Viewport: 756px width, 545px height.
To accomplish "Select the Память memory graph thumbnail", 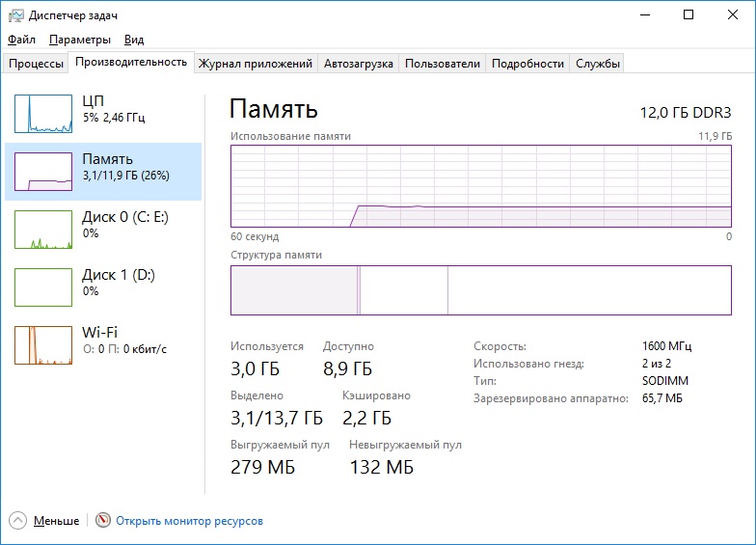I will pos(43,171).
